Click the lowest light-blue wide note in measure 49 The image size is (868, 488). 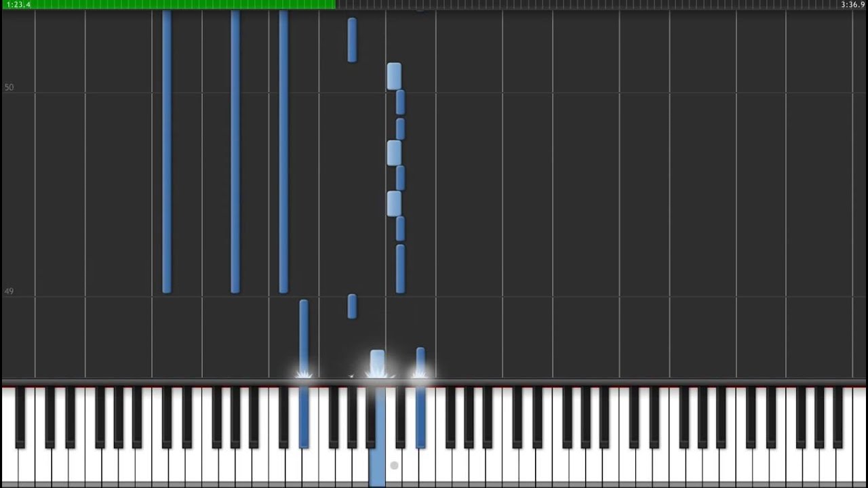[394, 203]
